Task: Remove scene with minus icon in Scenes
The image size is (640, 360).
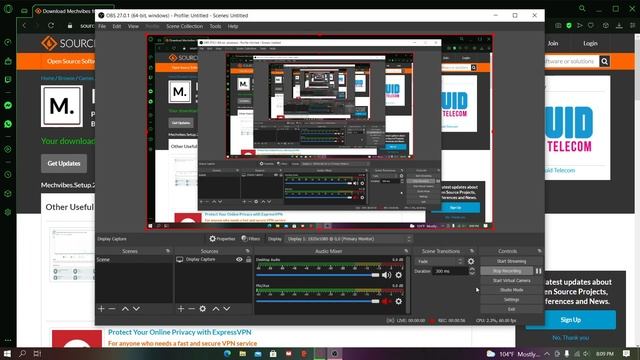Action: pyautogui.click(x=112, y=309)
